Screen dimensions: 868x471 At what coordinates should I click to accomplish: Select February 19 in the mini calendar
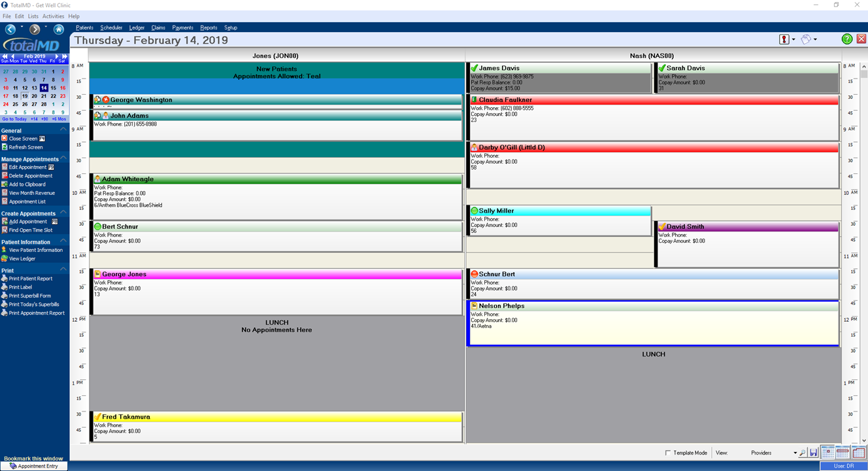[x=25, y=96]
